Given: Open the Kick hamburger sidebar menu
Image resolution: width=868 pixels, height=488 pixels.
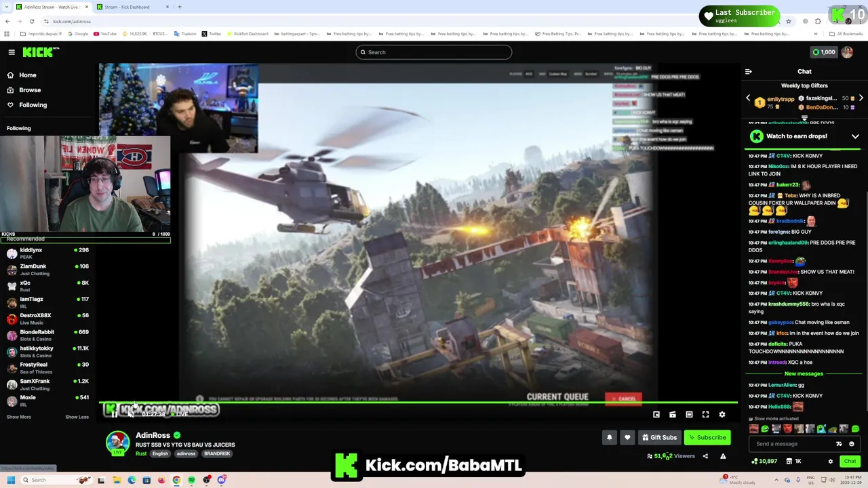Looking at the screenshot, I should coord(12,52).
